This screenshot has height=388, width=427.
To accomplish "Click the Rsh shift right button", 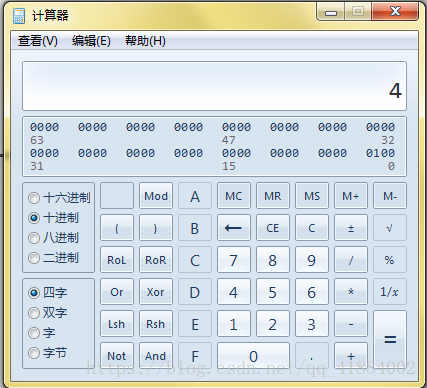I will [156, 324].
